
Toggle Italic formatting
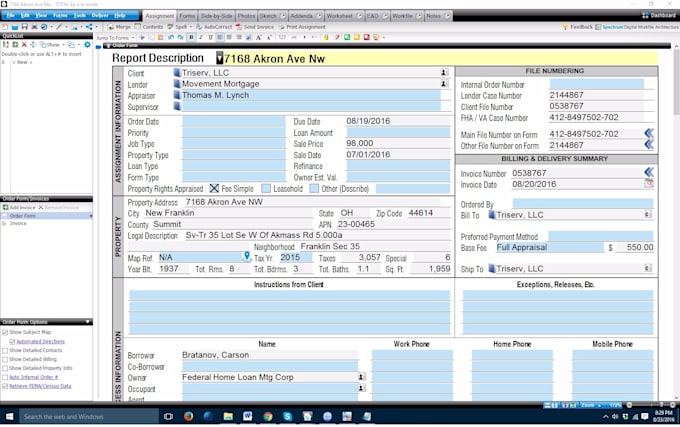[x=201, y=38]
